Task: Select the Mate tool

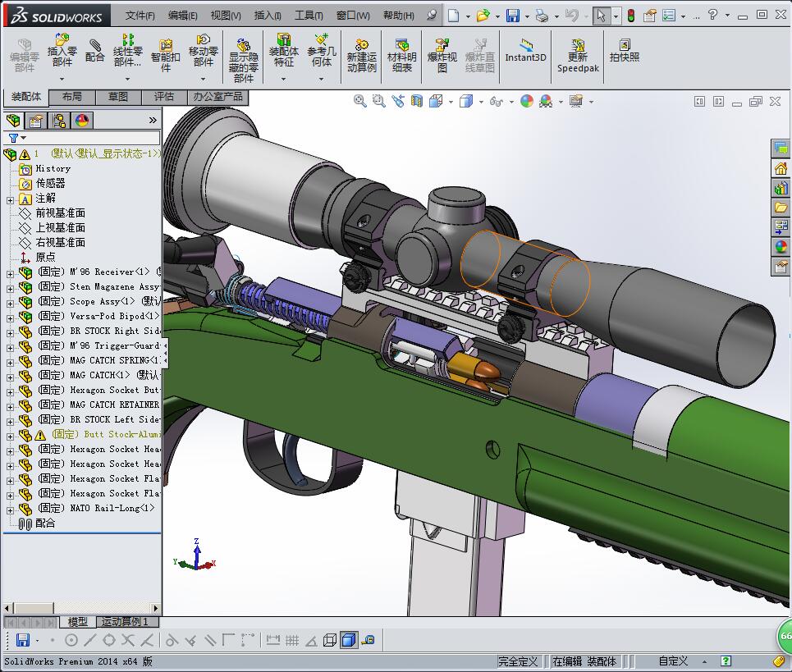Action: coord(95,50)
